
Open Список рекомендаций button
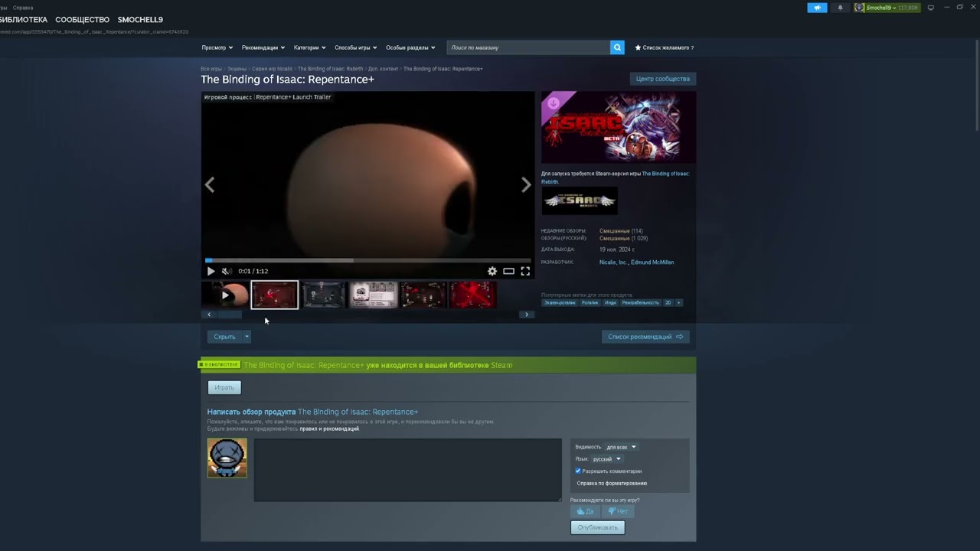point(645,337)
